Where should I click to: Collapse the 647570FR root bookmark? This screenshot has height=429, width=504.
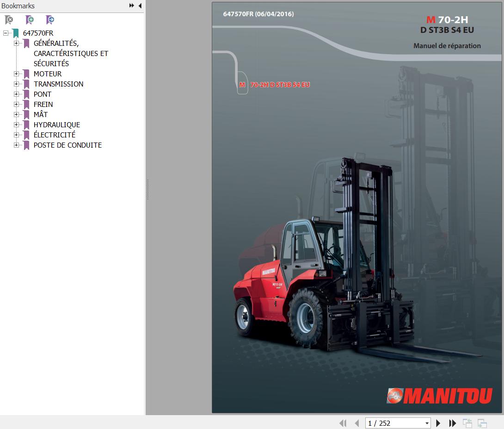coord(6,33)
